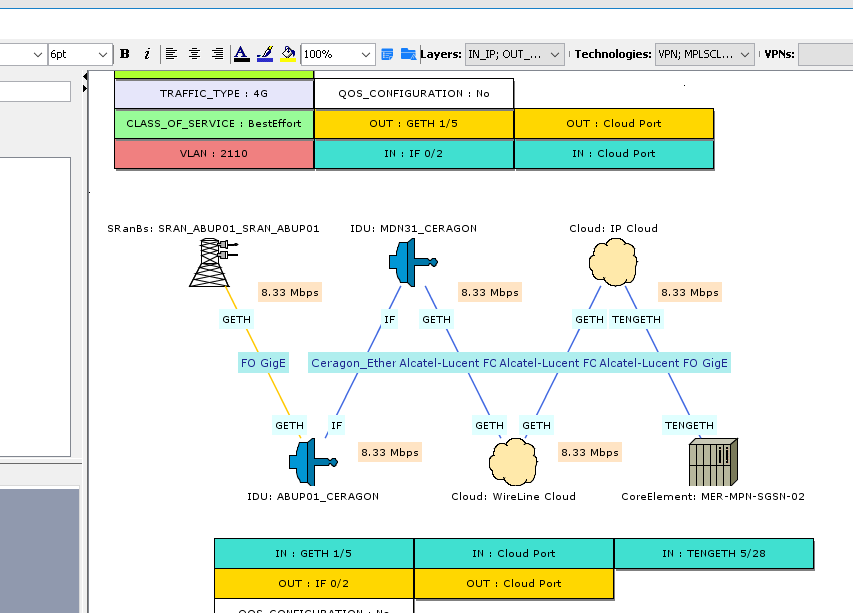853x613 pixels.
Task: Center align the text
Action: point(194,54)
